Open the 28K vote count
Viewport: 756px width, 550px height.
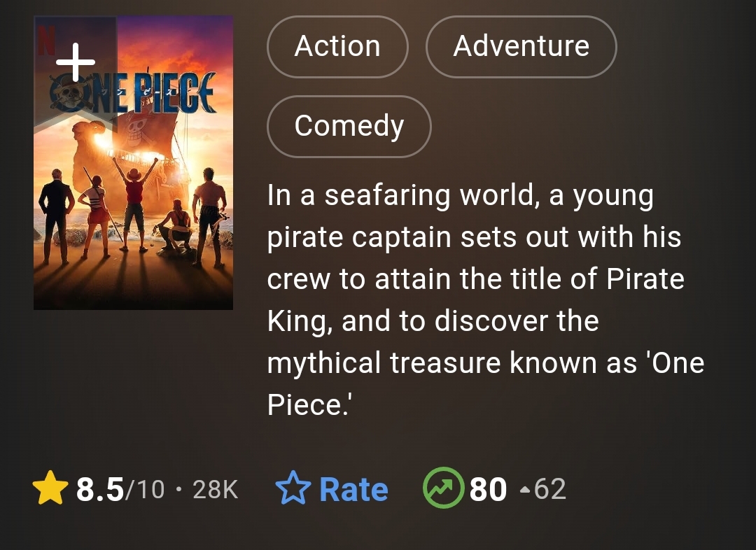pyautogui.click(x=215, y=490)
